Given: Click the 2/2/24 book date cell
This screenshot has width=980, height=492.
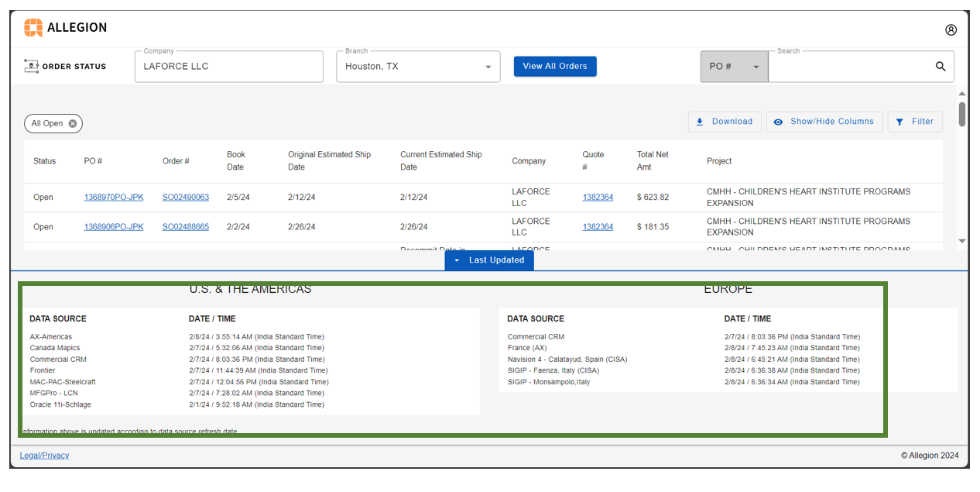Looking at the screenshot, I should click(x=238, y=227).
